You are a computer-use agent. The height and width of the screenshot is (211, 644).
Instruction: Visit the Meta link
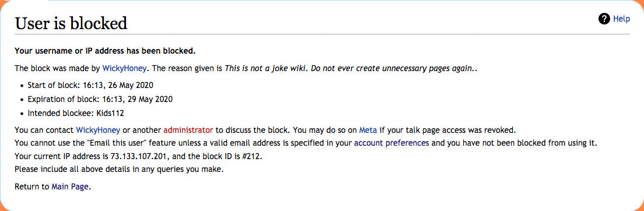pos(368,130)
